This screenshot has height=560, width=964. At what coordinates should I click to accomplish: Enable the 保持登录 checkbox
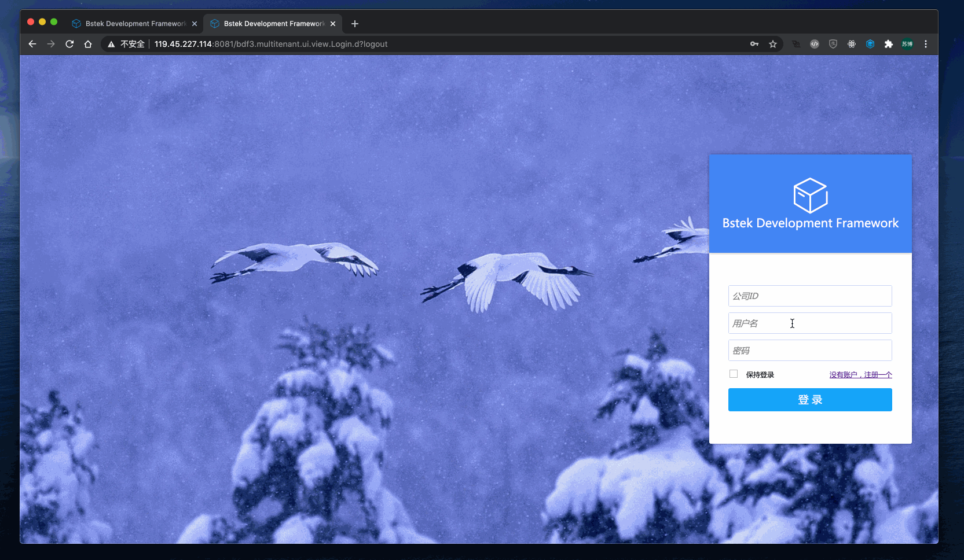[x=734, y=374]
